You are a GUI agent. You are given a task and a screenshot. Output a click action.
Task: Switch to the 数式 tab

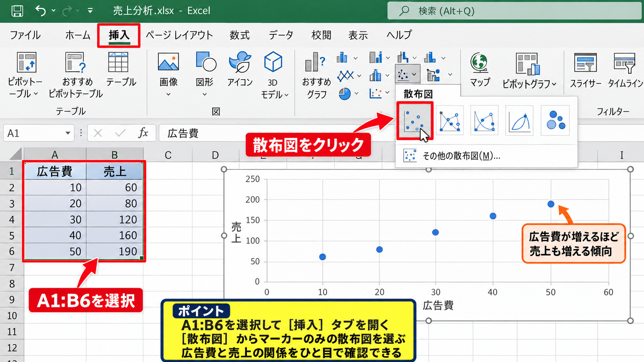pyautogui.click(x=240, y=35)
